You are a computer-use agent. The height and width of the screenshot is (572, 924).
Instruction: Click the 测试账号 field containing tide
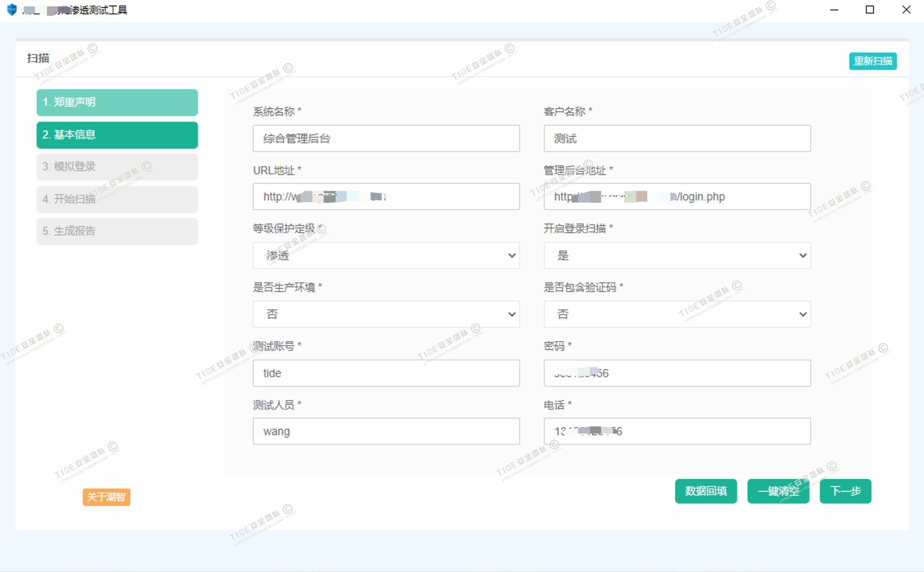coord(386,373)
